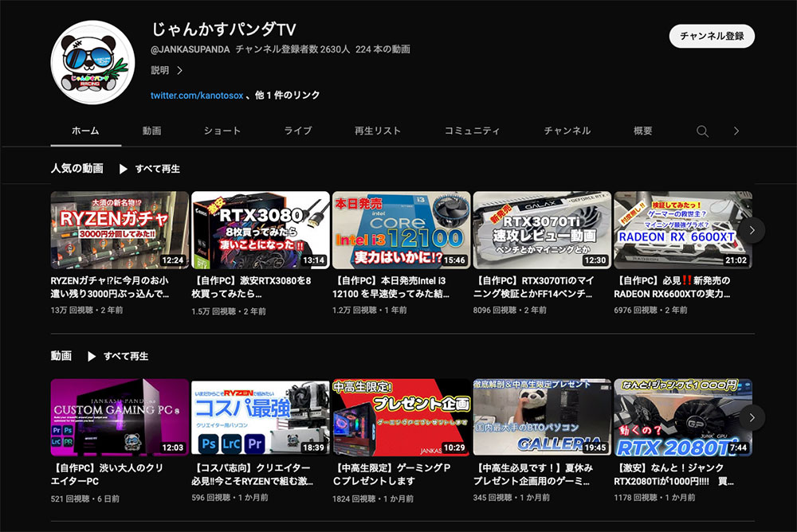Screen dimensions: 797x532
Task: Show more tabs with the tab bar arrow
Action: click(x=736, y=131)
